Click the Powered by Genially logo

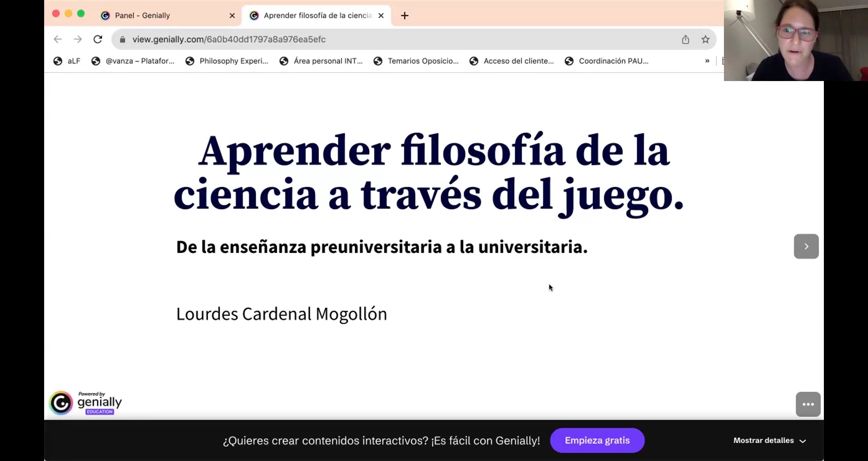click(86, 403)
